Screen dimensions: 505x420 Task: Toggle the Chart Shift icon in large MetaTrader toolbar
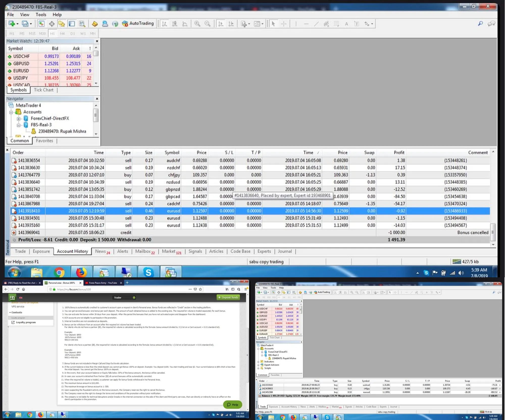click(231, 24)
